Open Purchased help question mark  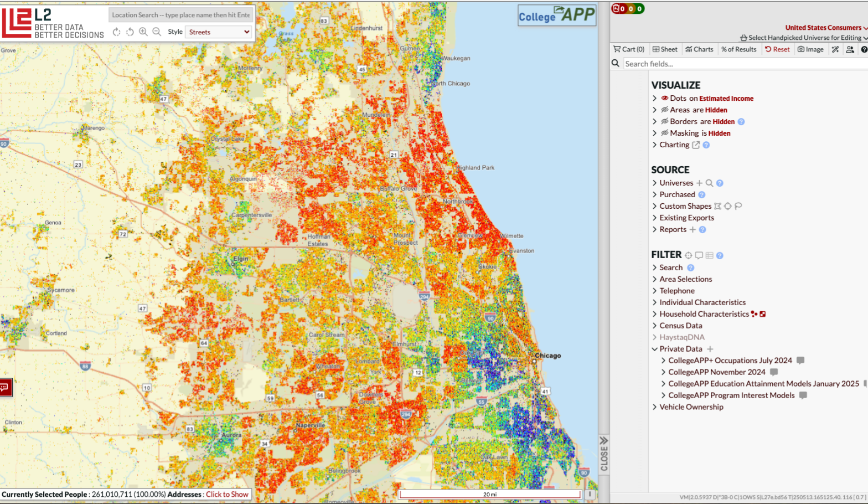pyautogui.click(x=702, y=195)
